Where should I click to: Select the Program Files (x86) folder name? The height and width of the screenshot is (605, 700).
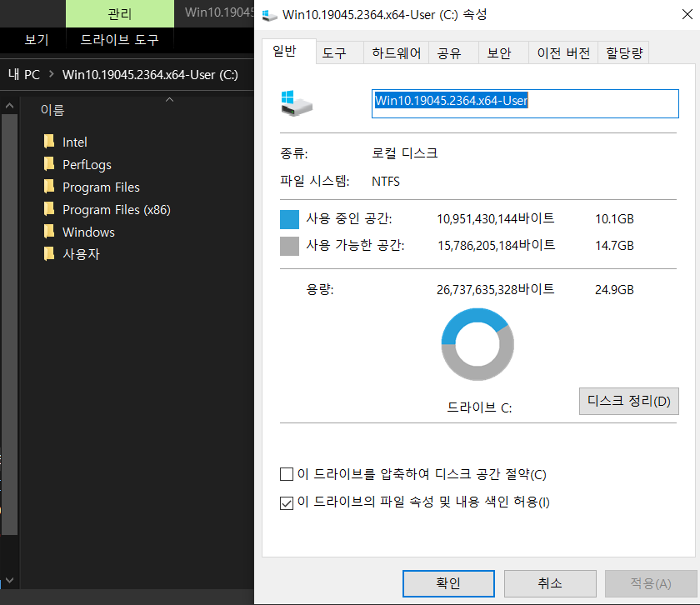pyautogui.click(x=117, y=209)
